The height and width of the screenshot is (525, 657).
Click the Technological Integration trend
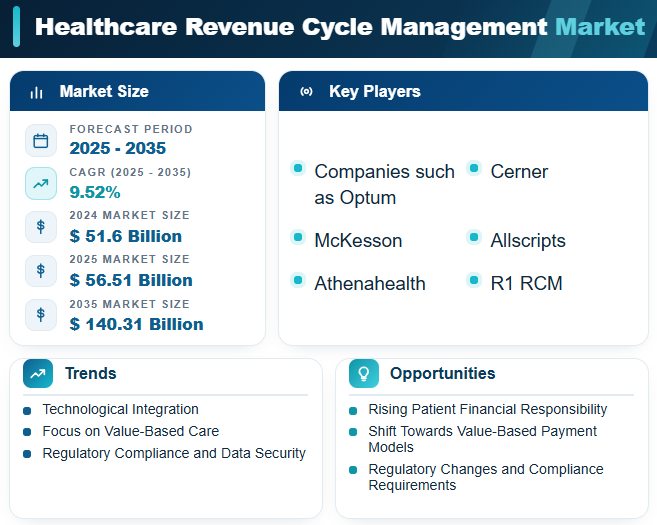click(120, 409)
